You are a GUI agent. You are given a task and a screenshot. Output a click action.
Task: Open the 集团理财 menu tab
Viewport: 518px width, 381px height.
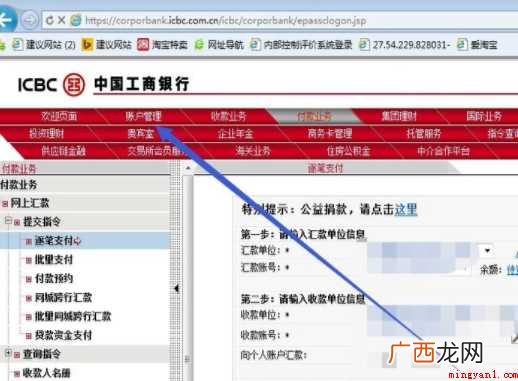(x=399, y=116)
